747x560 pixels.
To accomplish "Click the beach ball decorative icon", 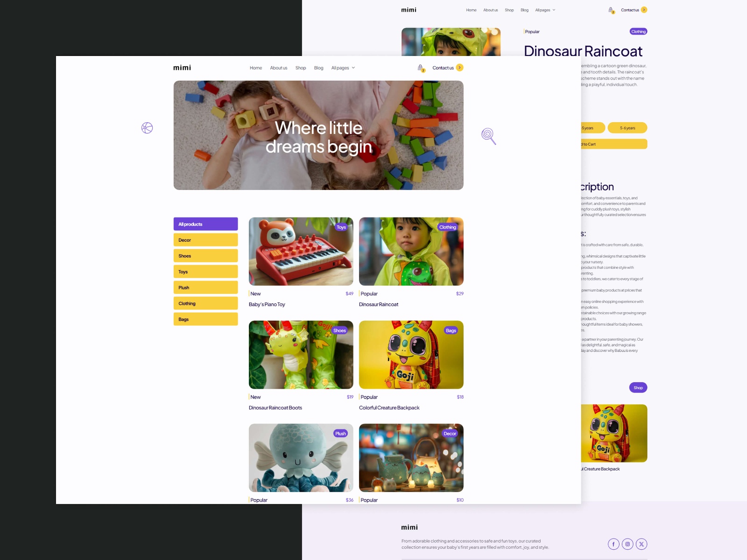I will [148, 127].
